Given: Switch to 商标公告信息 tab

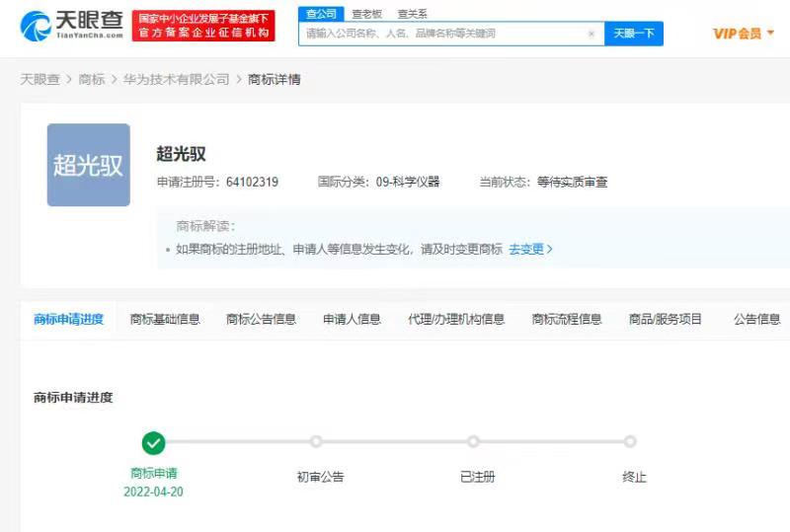Looking at the screenshot, I should click(x=261, y=319).
